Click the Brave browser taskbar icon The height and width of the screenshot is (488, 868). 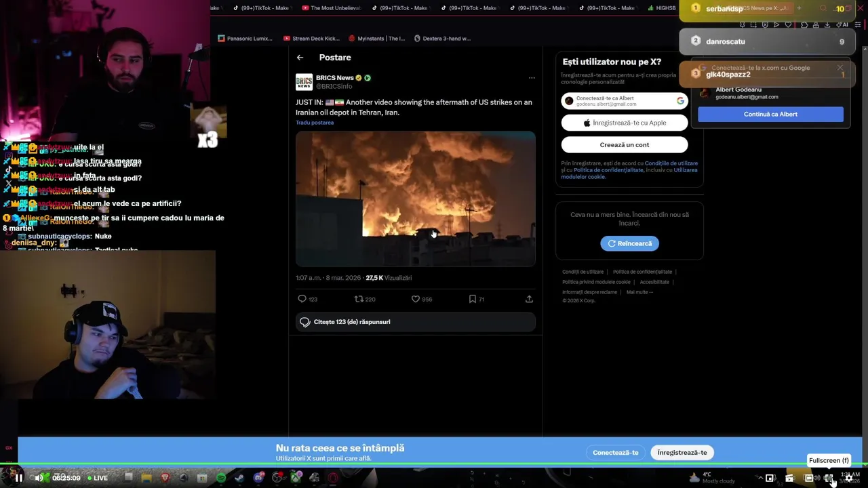click(x=165, y=478)
